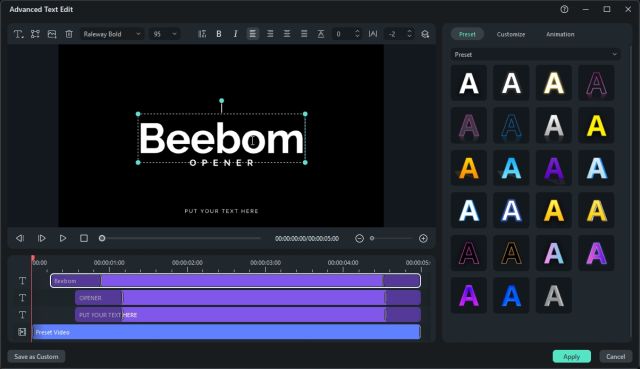
Task: Click the Cancel button
Action: pos(616,356)
